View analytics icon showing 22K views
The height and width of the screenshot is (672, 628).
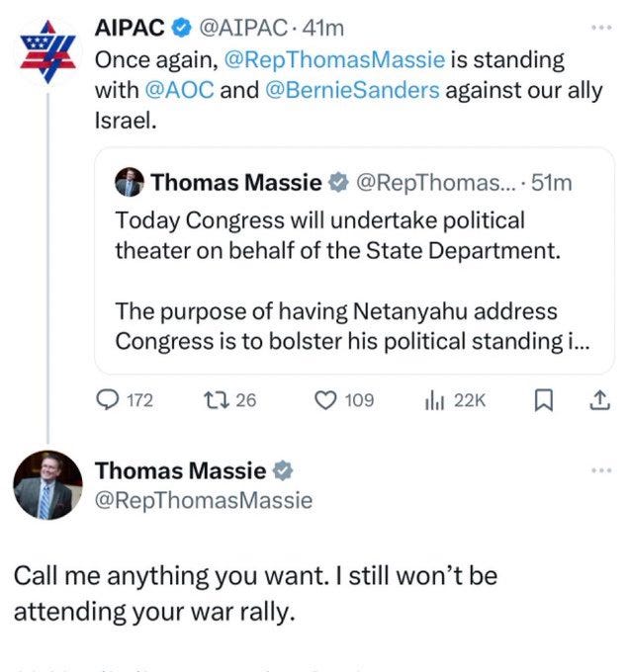click(434, 400)
